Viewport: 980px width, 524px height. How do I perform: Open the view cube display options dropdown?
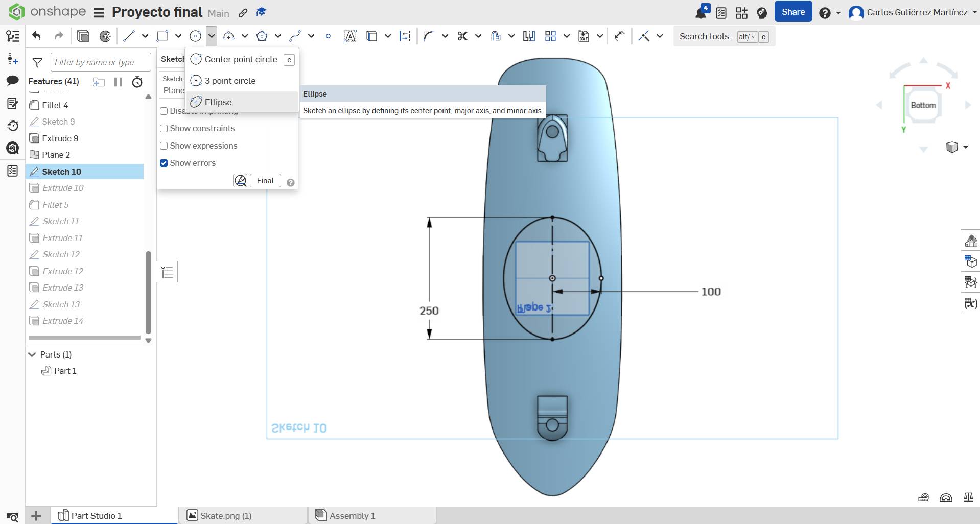click(965, 147)
